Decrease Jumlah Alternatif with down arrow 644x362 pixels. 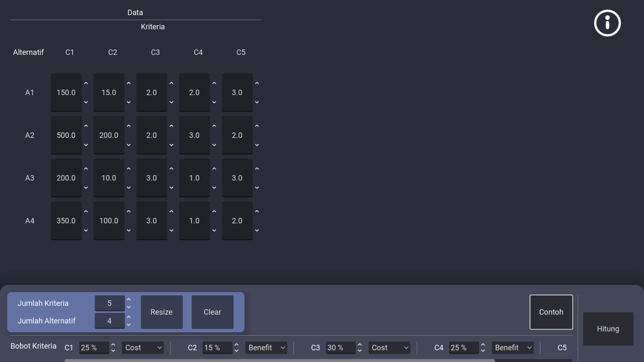click(129, 325)
